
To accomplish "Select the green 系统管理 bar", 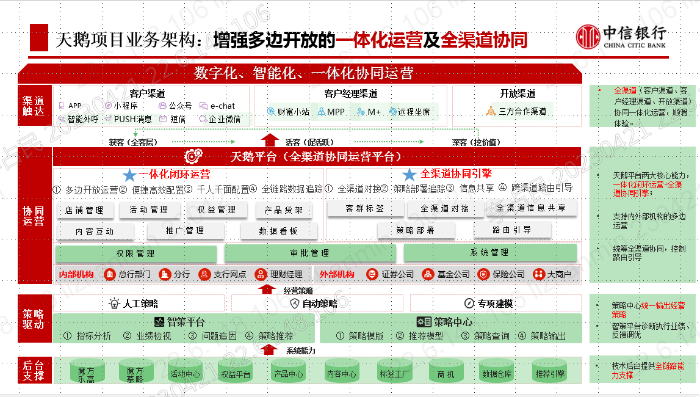I will [x=490, y=253].
